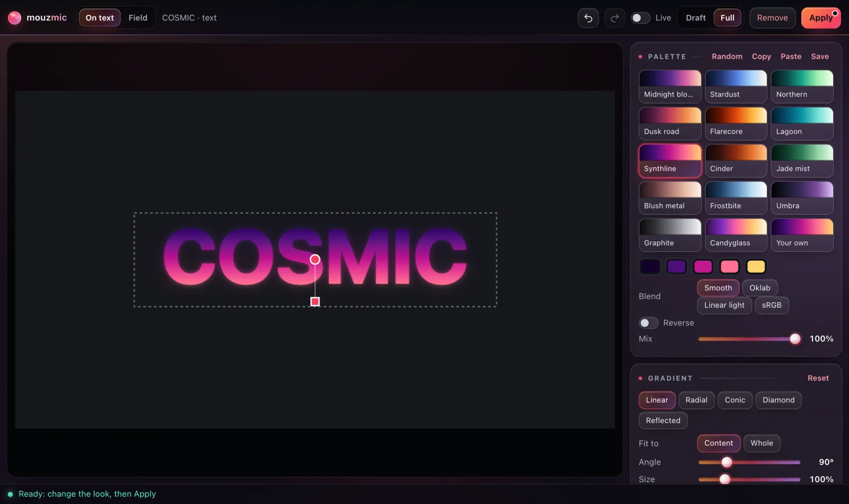
Task: Reset the gradient settings
Action: 818,378
